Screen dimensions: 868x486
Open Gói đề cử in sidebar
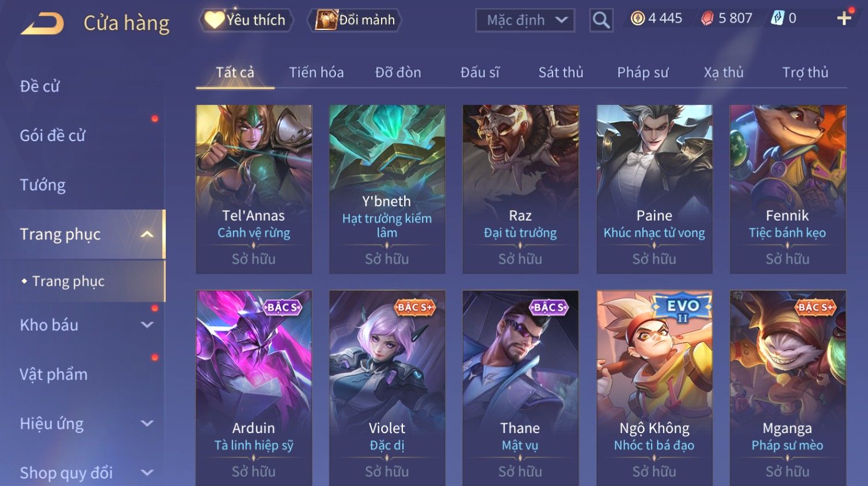pyautogui.click(x=52, y=135)
